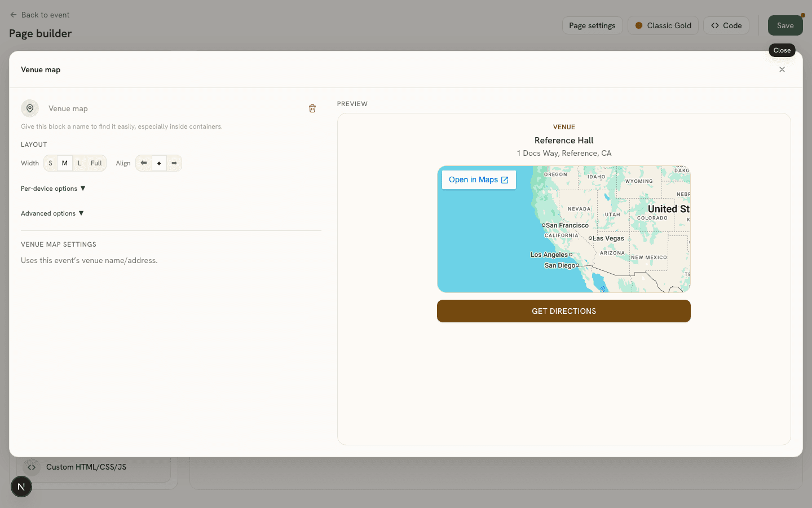Click the back arrow icon

click(14, 15)
